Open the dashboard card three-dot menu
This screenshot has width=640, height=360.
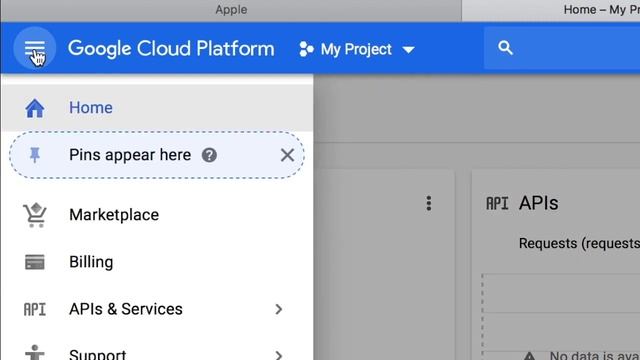tap(429, 203)
